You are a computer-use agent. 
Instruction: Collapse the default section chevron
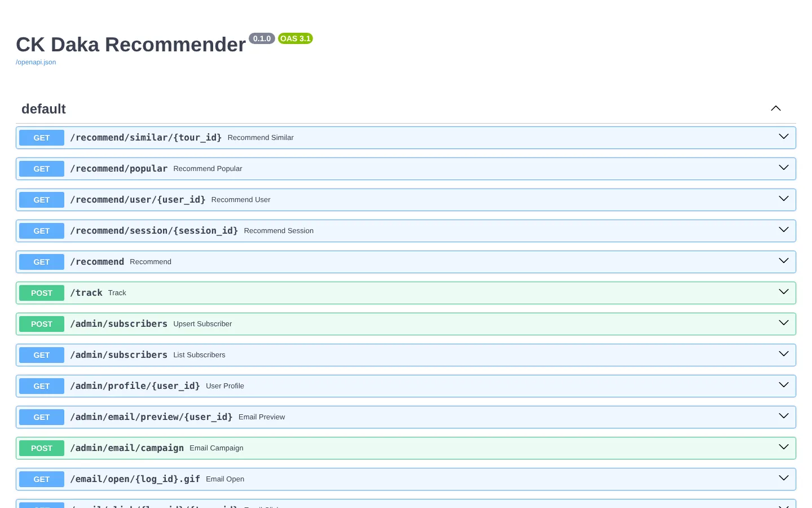coord(776,108)
